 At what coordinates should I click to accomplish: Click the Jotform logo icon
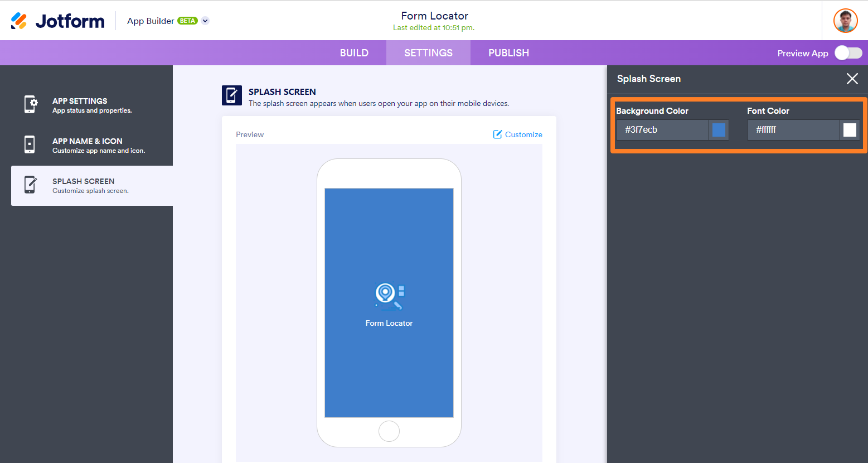(x=19, y=21)
